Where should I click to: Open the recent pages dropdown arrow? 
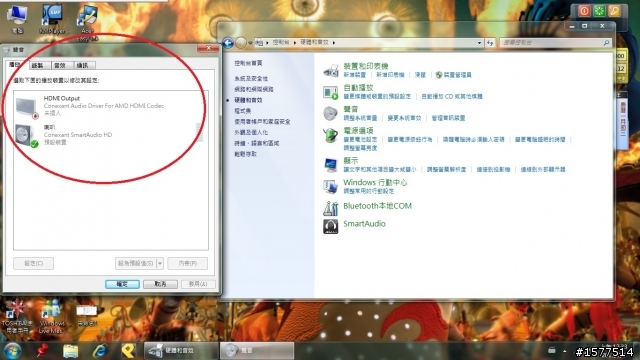pyautogui.click(x=250, y=43)
